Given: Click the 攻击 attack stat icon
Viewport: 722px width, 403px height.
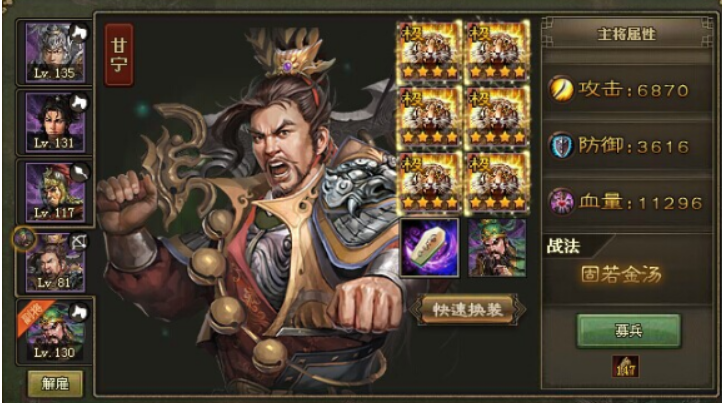Looking at the screenshot, I should (x=561, y=89).
